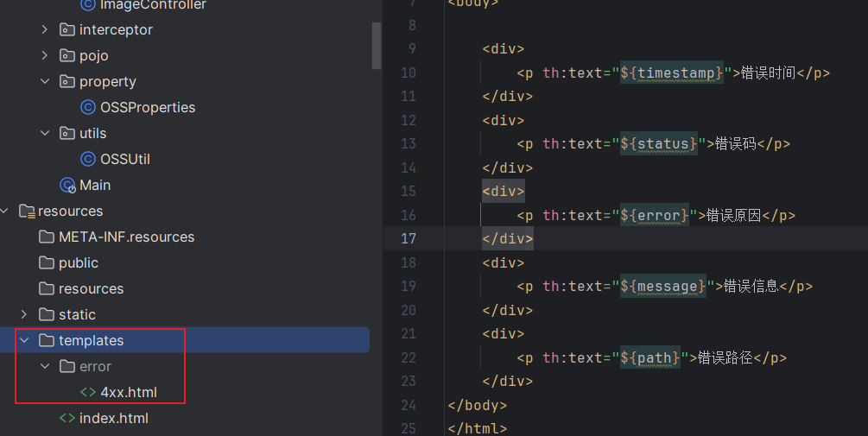Collapse the resources root folder
The width and height of the screenshot is (868, 436).
pos(4,211)
